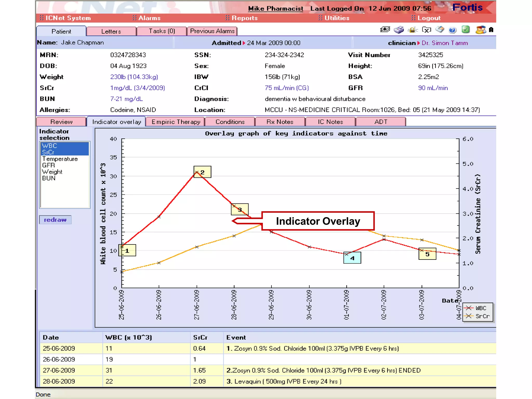This screenshot has height=399, width=532.
Task: Click SrCr value 2.09 in the table
Action: [x=207, y=381]
